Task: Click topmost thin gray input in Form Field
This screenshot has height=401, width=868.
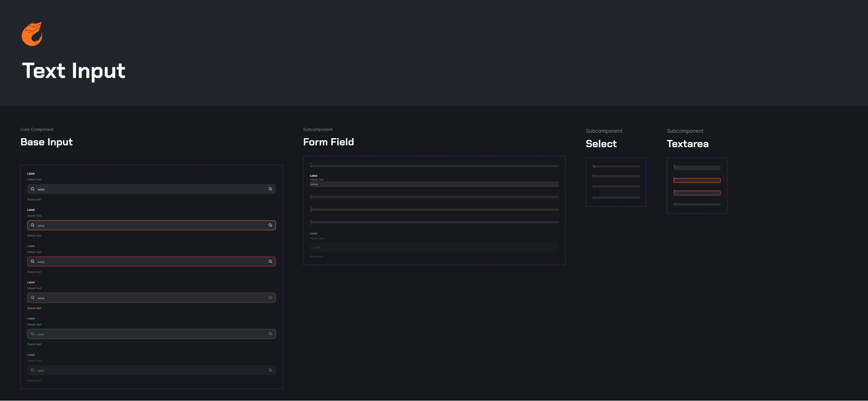Action: (434, 166)
